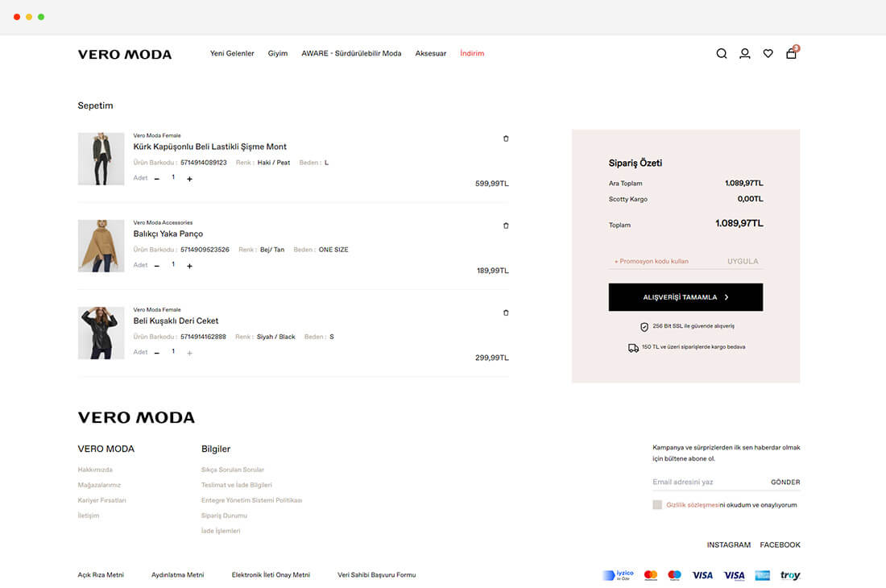886x588 pixels.
Task: Click the Scotty Kargo shipping label
Action: 627,200
